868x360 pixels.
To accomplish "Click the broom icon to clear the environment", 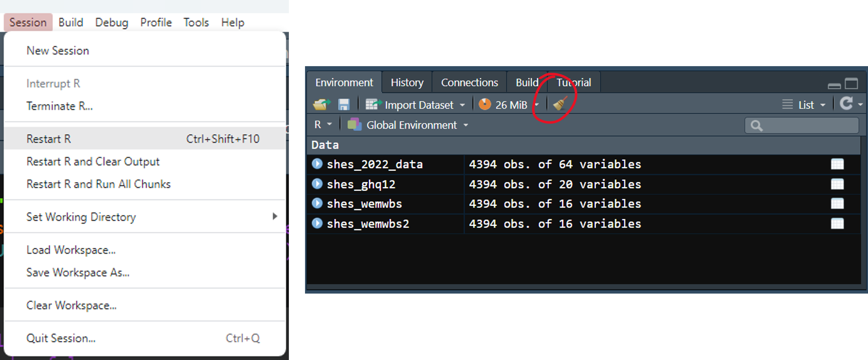I will pos(560,104).
